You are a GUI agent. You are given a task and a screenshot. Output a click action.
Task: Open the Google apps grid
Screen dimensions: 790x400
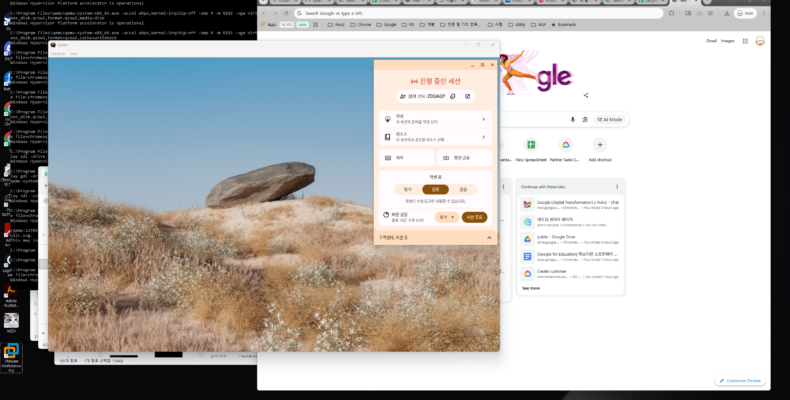[743, 41]
